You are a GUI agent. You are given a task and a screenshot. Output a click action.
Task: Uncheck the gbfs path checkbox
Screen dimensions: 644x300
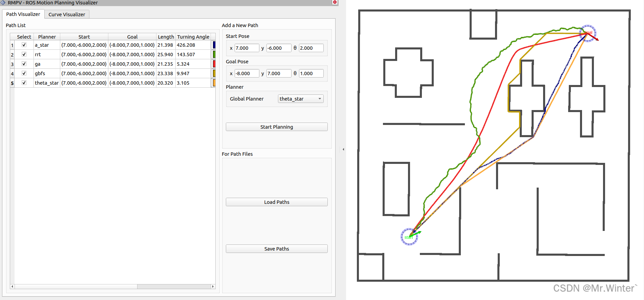point(24,73)
